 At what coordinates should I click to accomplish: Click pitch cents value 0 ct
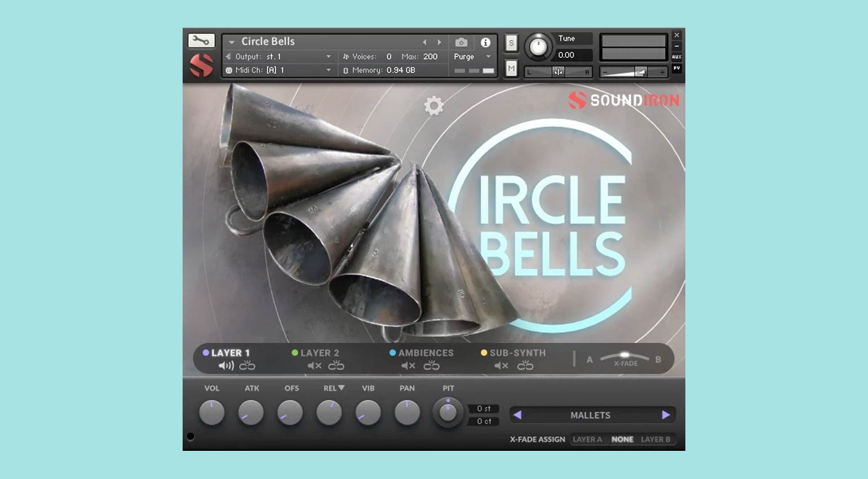(484, 421)
